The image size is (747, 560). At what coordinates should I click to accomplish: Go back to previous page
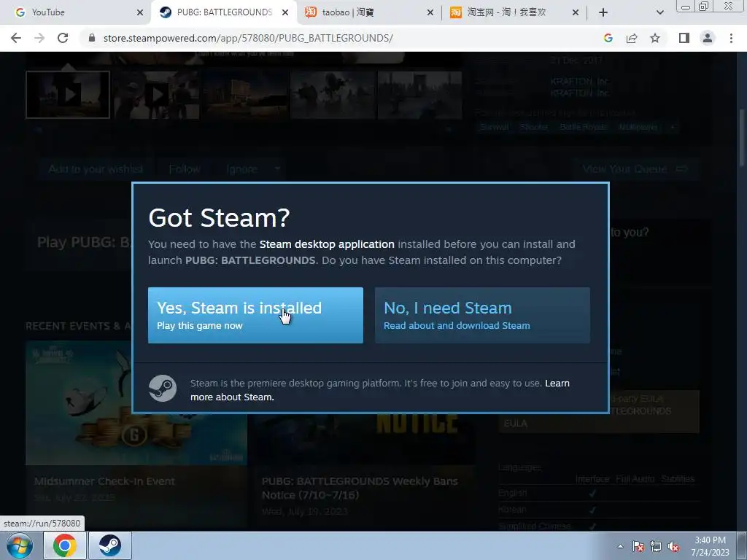[16, 38]
